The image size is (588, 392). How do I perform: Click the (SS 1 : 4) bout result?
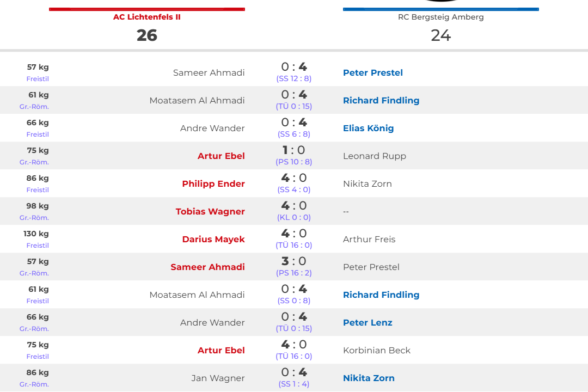(x=293, y=384)
